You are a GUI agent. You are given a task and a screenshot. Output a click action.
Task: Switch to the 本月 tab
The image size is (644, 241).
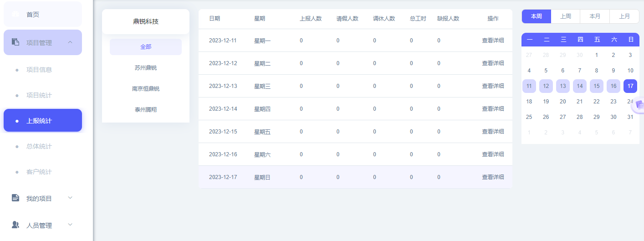point(594,16)
